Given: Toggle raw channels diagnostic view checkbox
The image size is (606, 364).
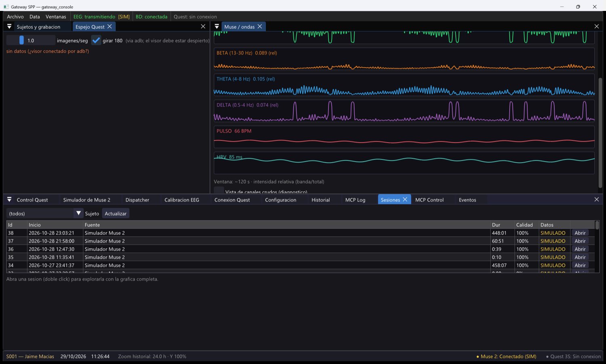Looking at the screenshot, I should click(219, 190).
